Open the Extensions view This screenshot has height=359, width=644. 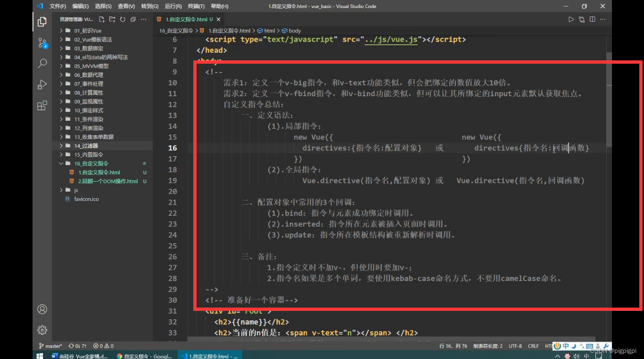tap(42, 105)
